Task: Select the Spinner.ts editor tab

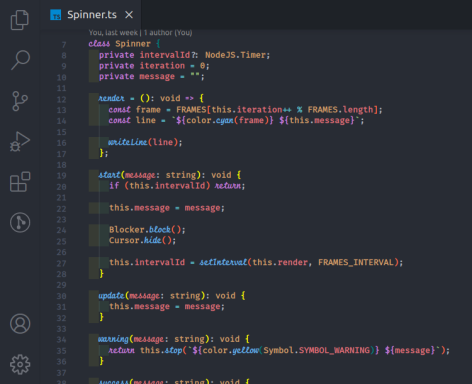Action: (x=91, y=15)
